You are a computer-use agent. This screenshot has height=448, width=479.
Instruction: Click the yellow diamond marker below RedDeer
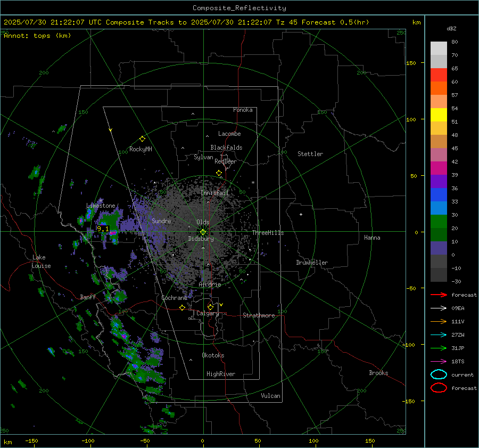pyautogui.click(x=219, y=173)
